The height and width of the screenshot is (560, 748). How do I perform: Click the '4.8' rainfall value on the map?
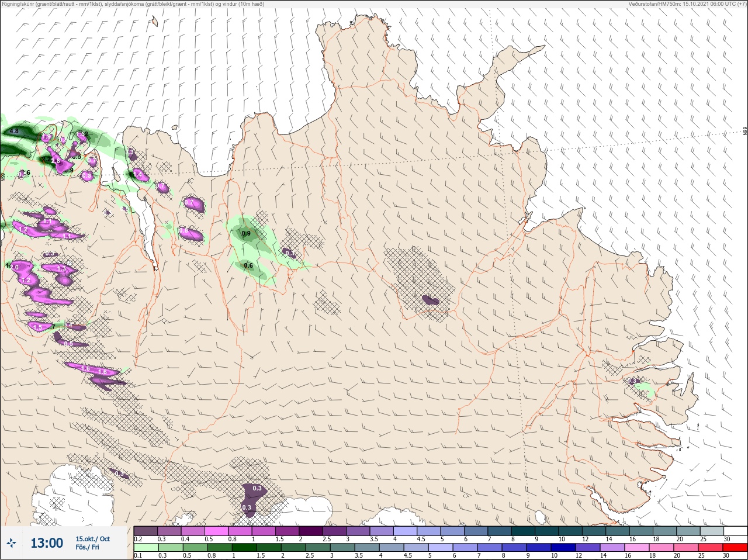[x=15, y=132]
